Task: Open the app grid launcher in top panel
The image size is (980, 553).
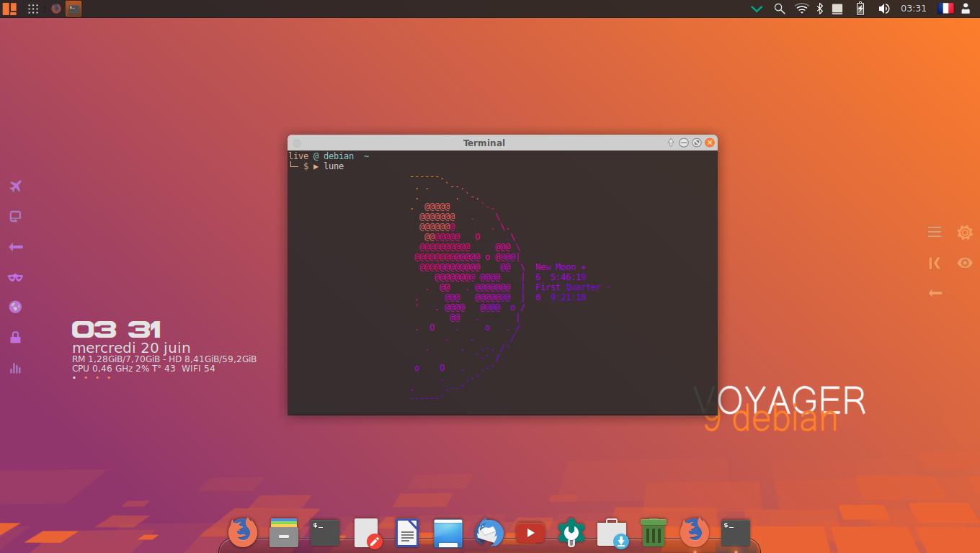Action: pyautogui.click(x=33, y=9)
